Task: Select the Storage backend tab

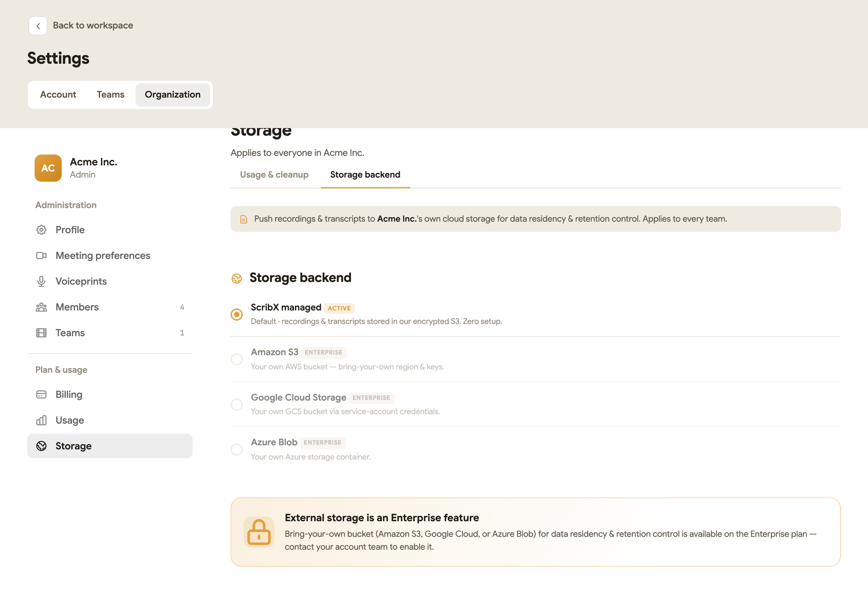Action: coord(365,175)
